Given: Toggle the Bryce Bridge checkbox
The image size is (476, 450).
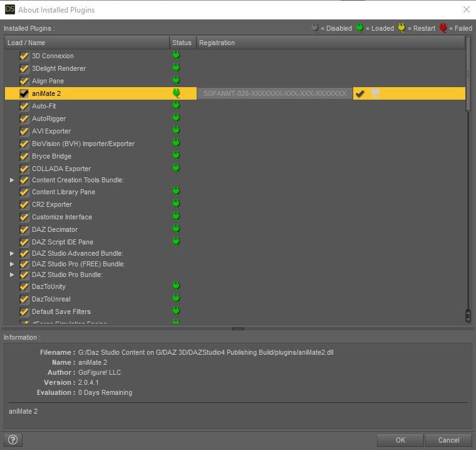Looking at the screenshot, I should pyautogui.click(x=24, y=156).
